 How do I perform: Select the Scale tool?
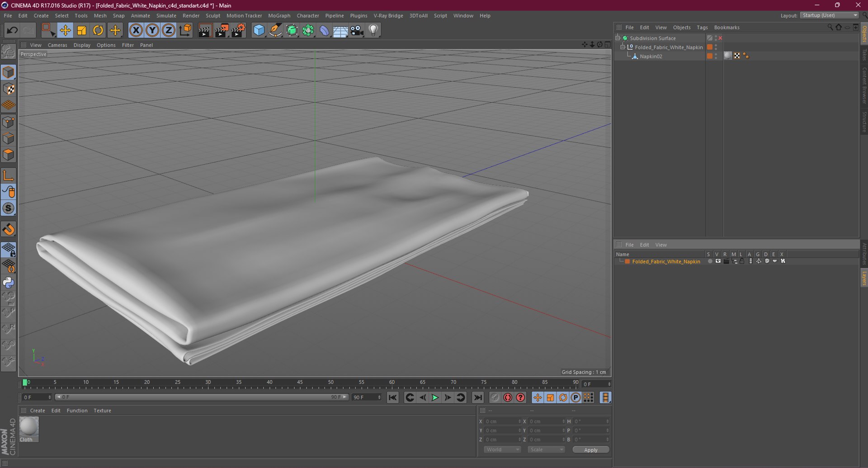pyautogui.click(x=82, y=30)
